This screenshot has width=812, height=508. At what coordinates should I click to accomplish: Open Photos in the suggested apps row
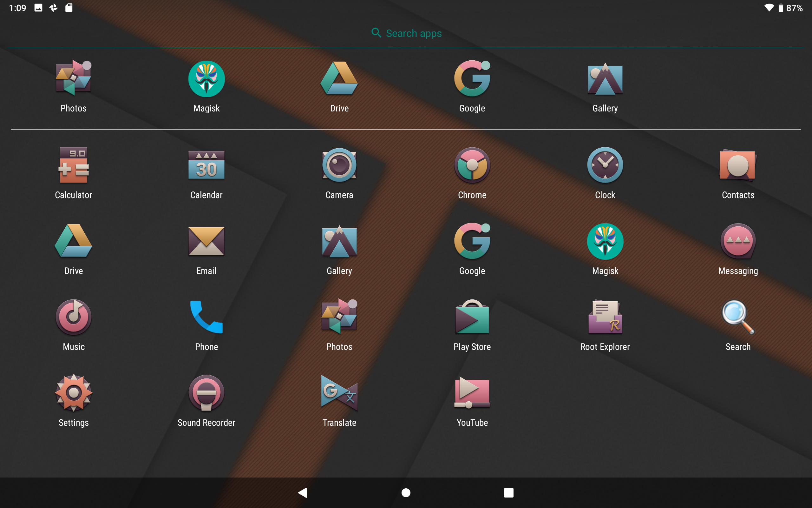pyautogui.click(x=74, y=78)
